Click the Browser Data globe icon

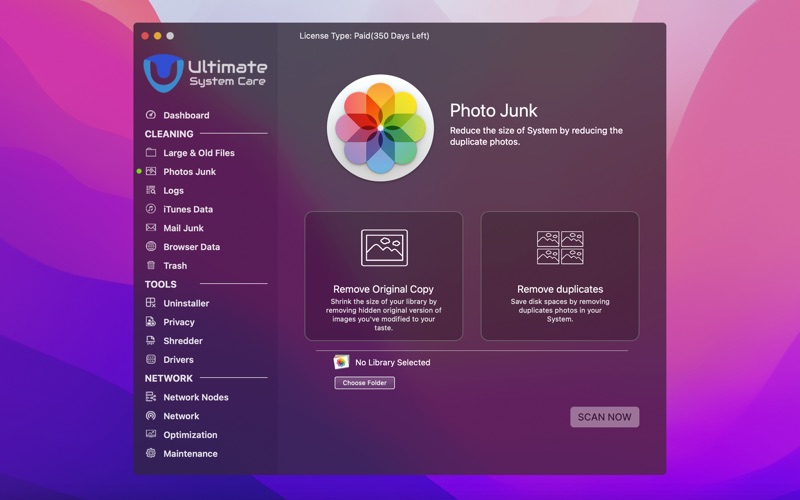pos(151,246)
